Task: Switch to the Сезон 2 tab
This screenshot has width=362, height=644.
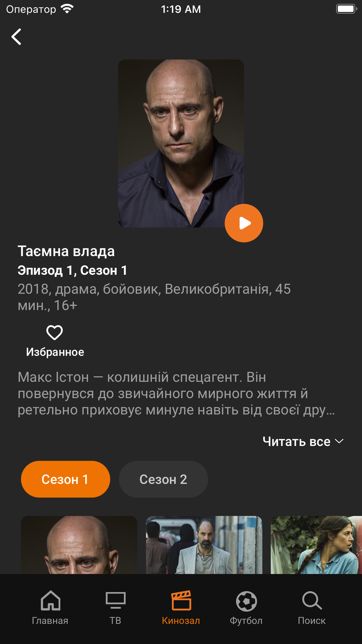Action: tap(164, 479)
